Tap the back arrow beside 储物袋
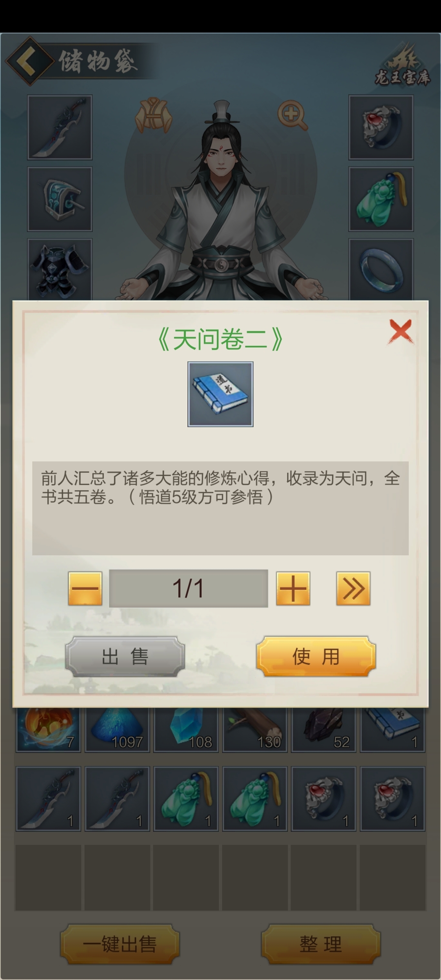The width and height of the screenshot is (441, 980). [29, 61]
